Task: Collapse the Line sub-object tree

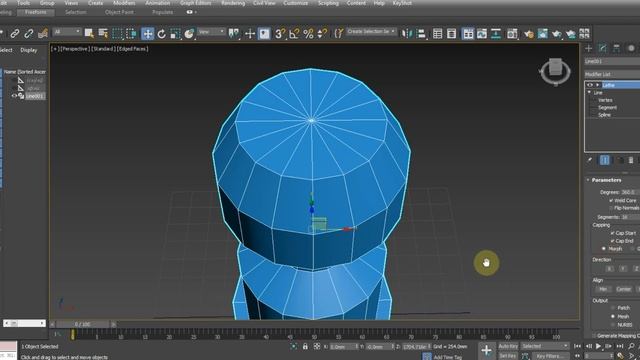Action: (x=589, y=93)
